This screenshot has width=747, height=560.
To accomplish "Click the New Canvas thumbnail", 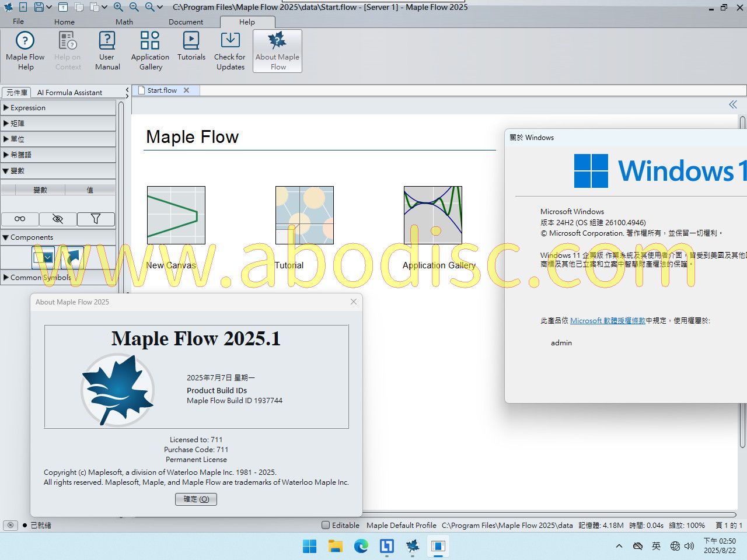I will (x=176, y=215).
